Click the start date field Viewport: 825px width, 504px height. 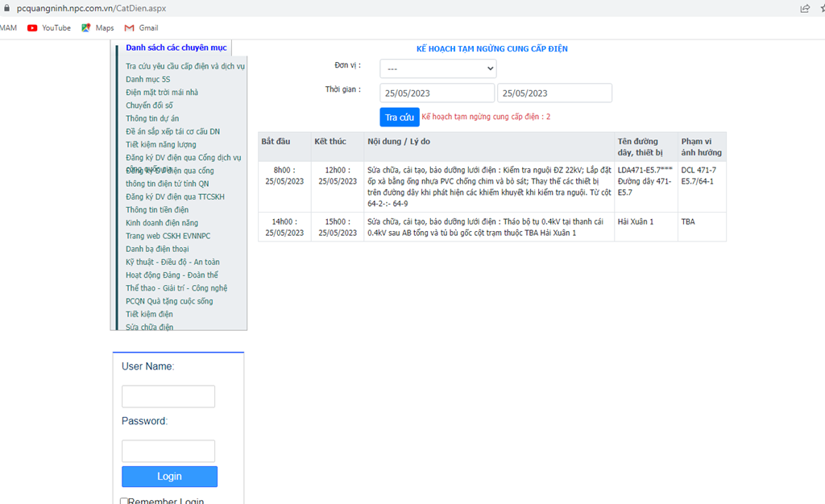coord(437,93)
